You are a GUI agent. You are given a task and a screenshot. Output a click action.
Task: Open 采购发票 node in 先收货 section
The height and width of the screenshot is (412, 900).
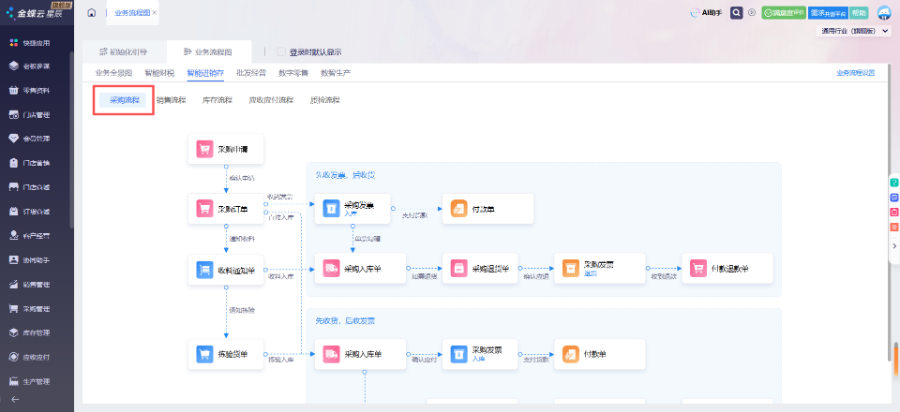tap(480, 354)
